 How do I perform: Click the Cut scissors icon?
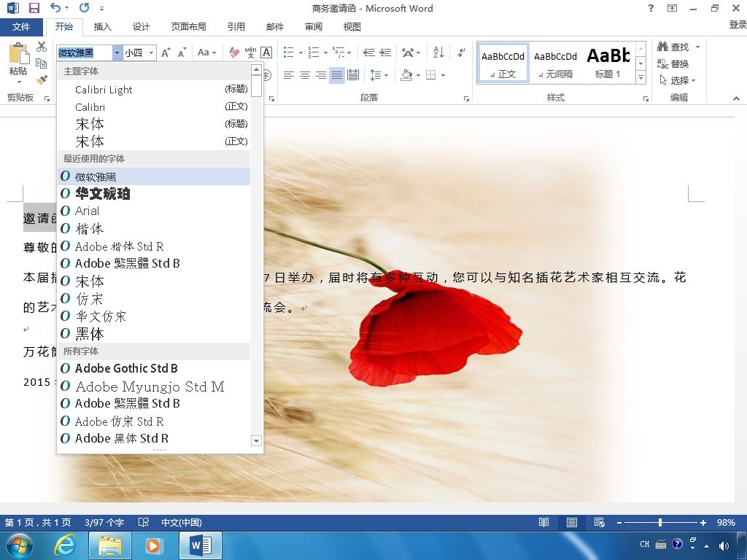tap(42, 47)
